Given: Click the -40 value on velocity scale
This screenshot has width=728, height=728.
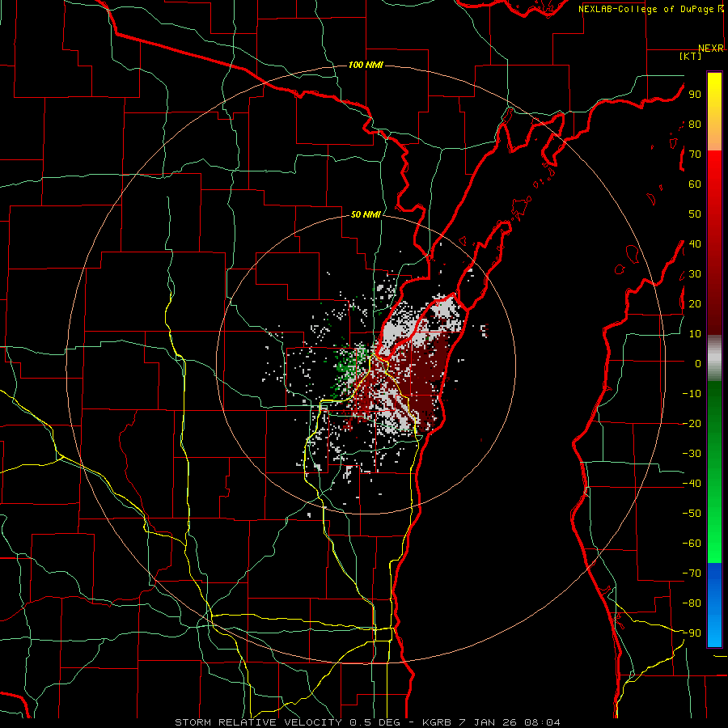Looking at the screenshot, I should tap(692, 484).
